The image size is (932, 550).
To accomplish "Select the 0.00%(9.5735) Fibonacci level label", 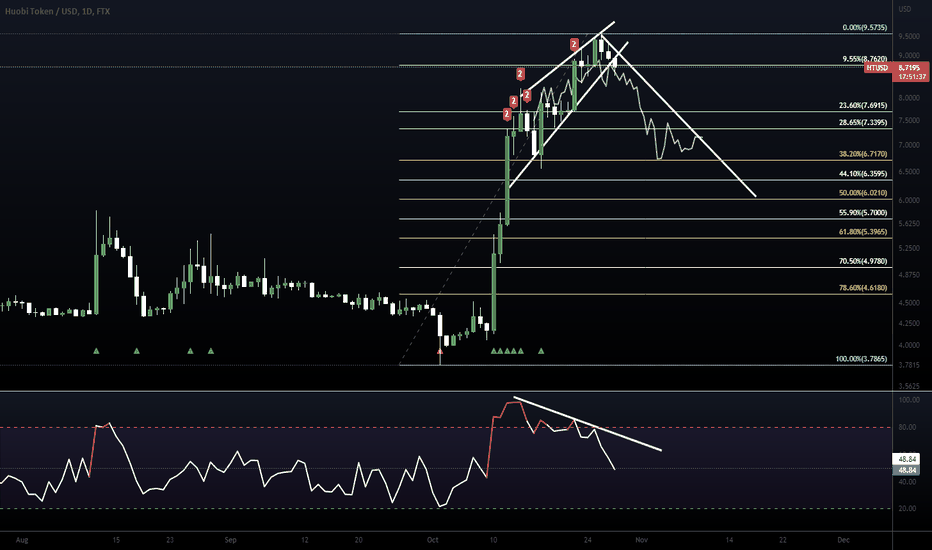I will [x=865, y=27].
